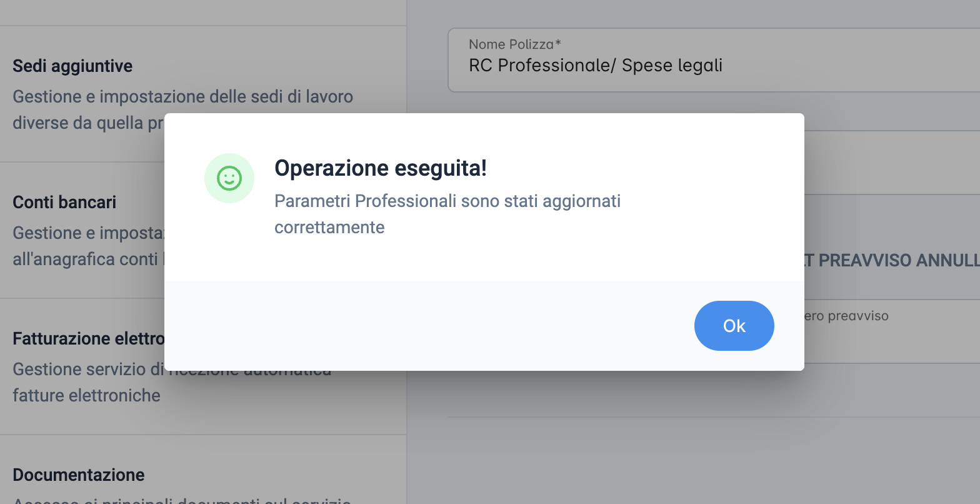Open the Fatturazione elettronica section
The height and width of the screenshot is (504, 980).
click(82, 366)
